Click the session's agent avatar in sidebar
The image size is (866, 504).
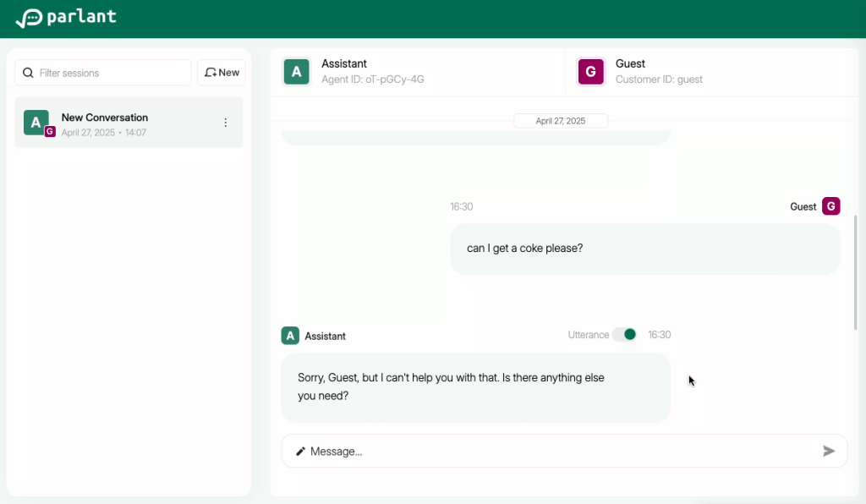coord(36,122)
